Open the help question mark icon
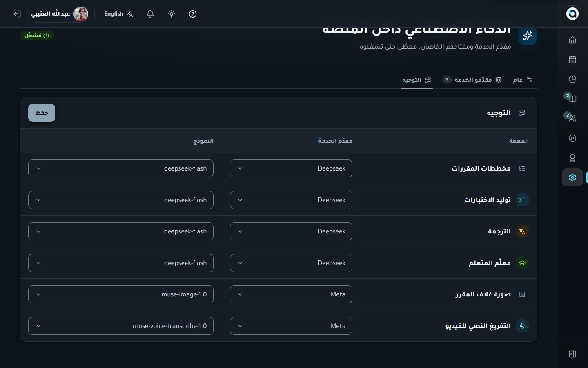The height and width of the screenshot is (368, 588). (193, 14)
